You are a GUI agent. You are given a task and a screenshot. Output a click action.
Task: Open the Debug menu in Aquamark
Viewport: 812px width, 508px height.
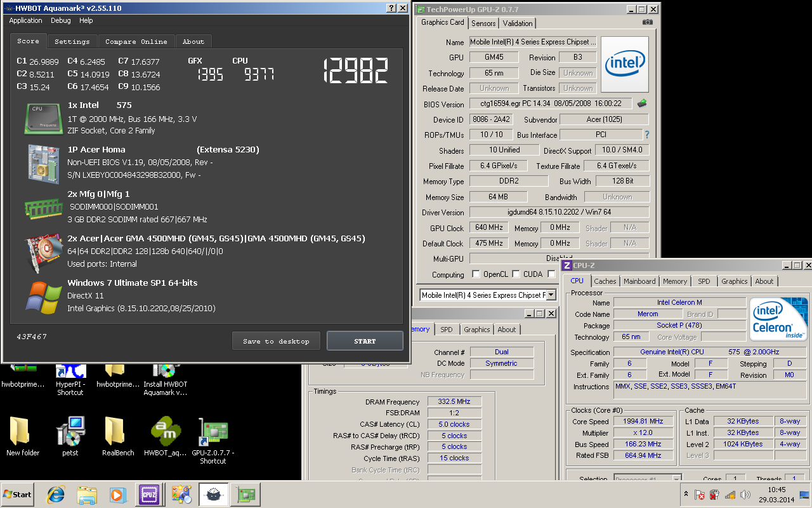click(61, 20)
